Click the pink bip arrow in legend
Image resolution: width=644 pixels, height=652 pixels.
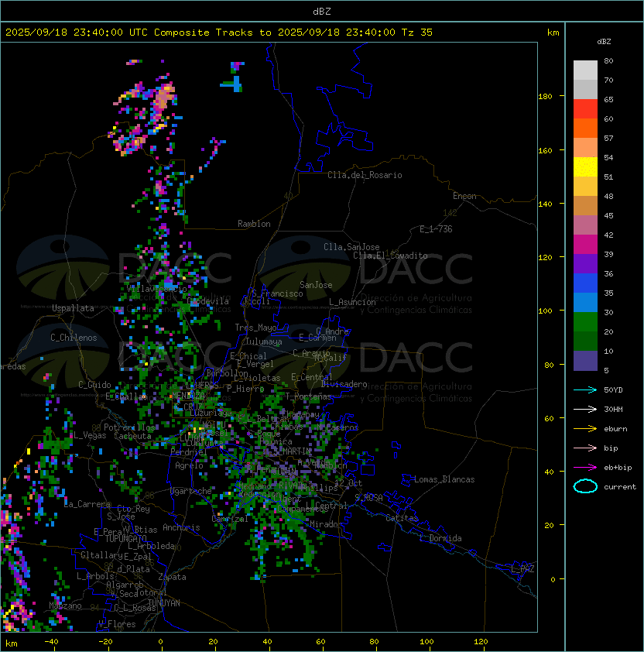[x=585, y=448]
